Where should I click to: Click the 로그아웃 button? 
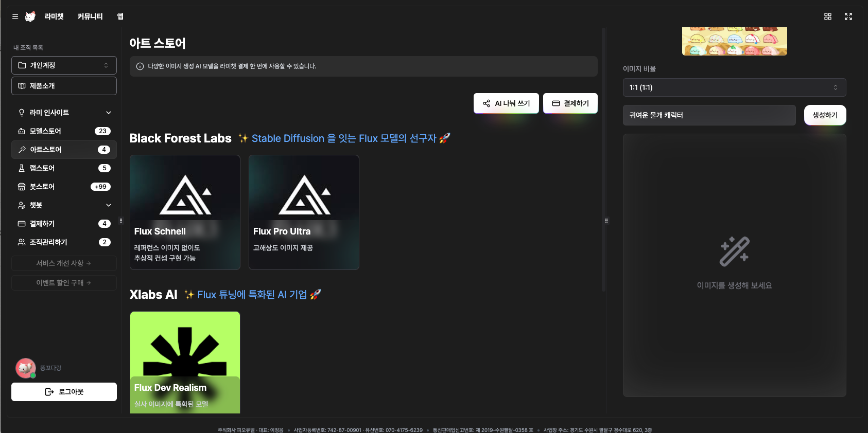(64, 392)
